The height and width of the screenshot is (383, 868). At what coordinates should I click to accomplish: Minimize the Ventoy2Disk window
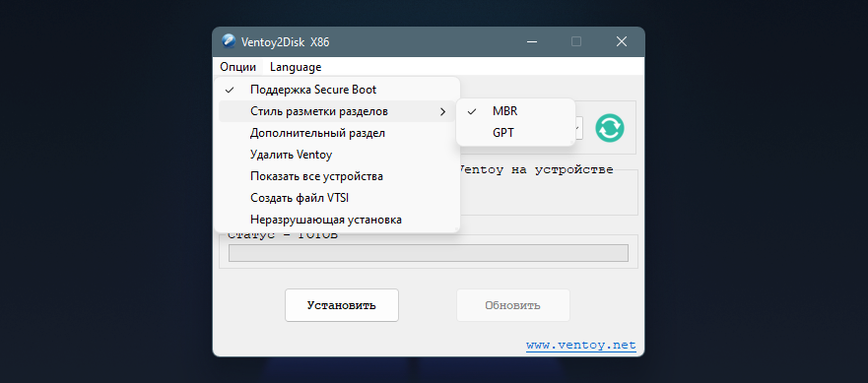[531, 41]
